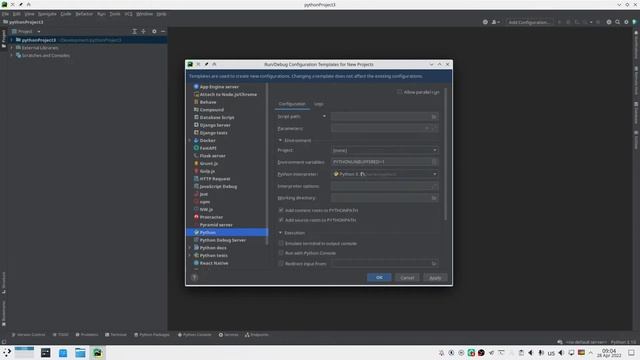Open help via question mark icon
640x360 pixels.
coord(194,277)
